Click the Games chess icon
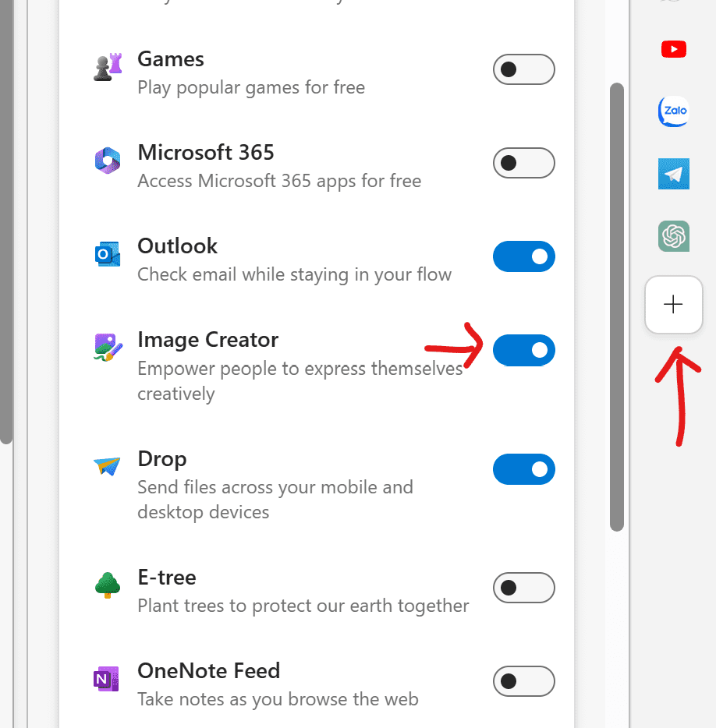The image size is (716, 728). (108, 67)
